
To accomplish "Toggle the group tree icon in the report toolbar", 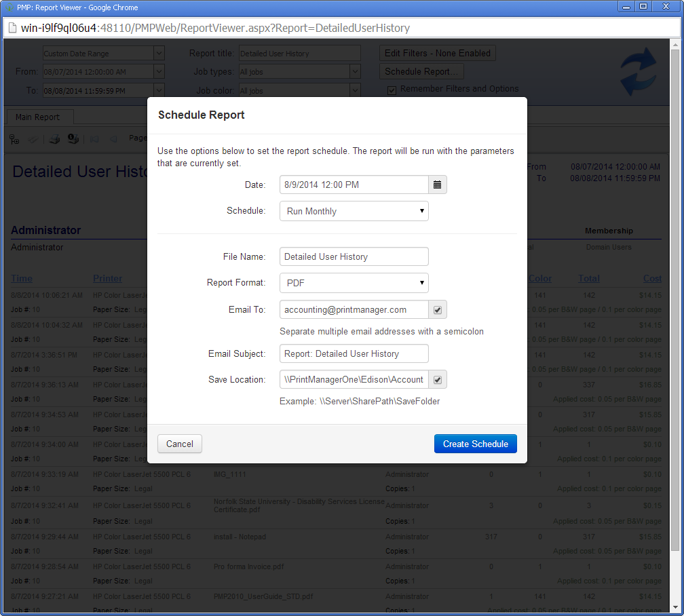I will [x=14, y=139].
